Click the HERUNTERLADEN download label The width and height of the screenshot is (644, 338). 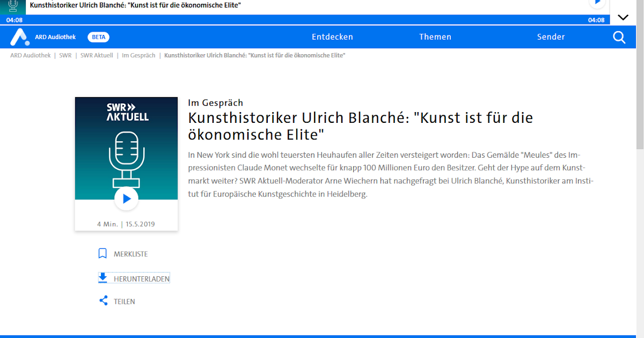coord(142,279)
